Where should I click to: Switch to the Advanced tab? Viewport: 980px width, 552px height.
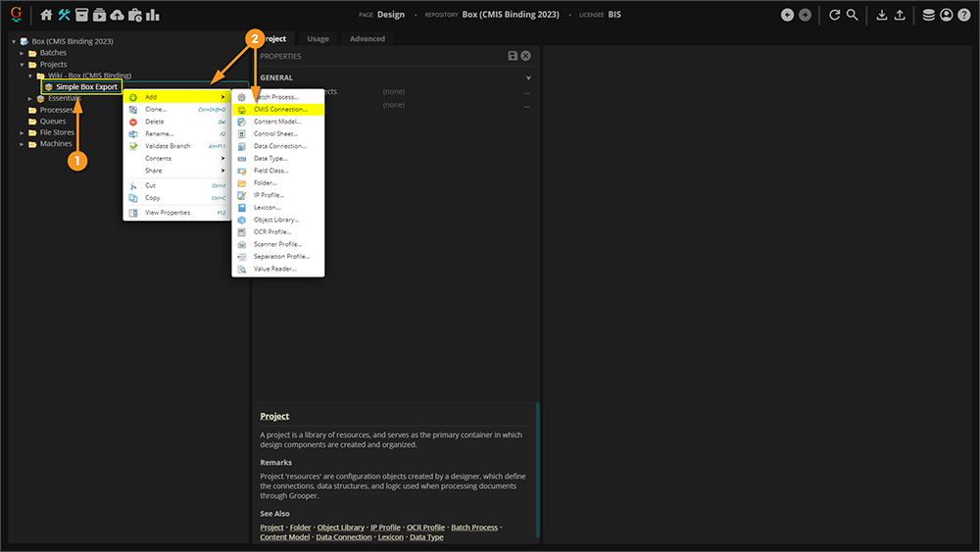tap(367, 39)
